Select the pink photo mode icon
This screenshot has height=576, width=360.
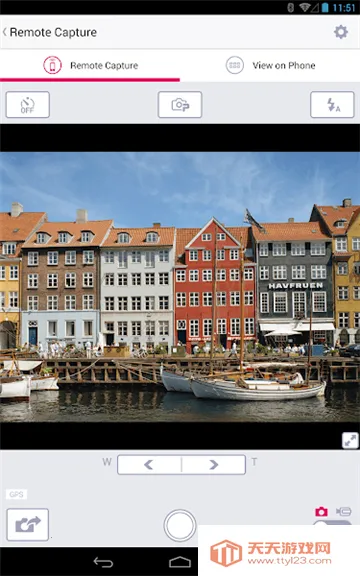[x=321, y=511]
